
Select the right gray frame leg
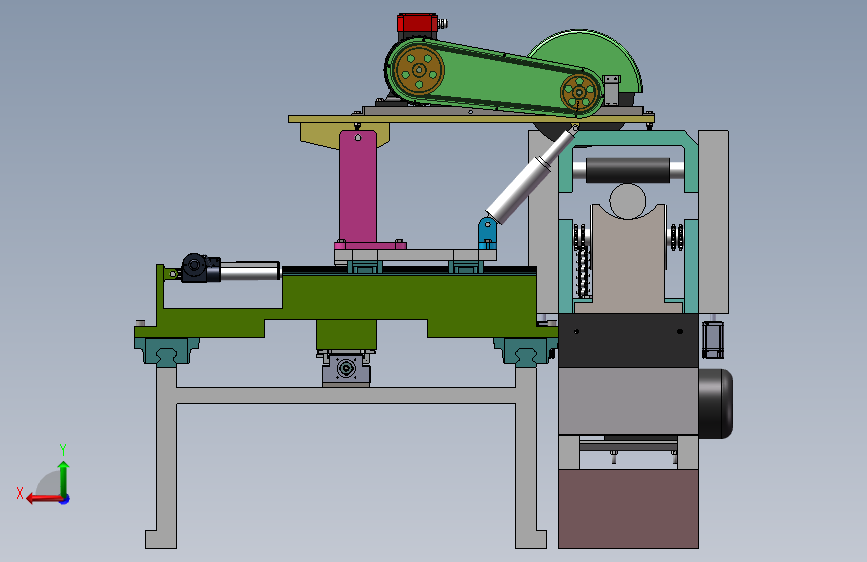pos(527,456)
